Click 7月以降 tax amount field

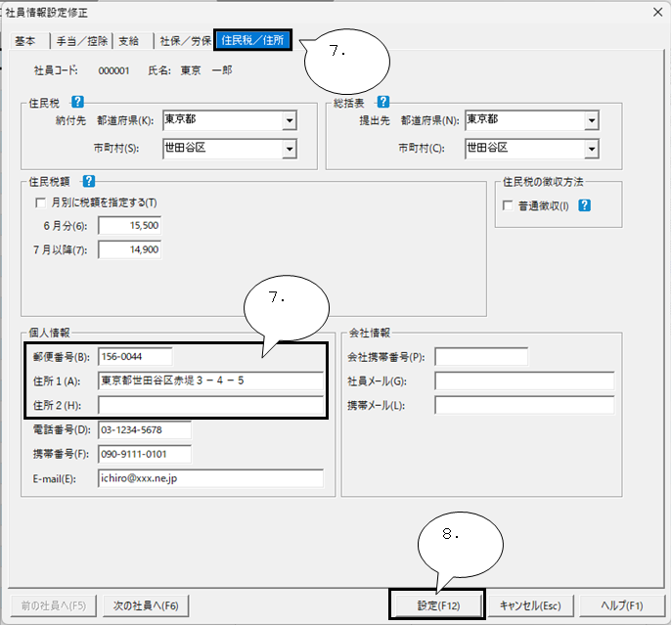click(x=129, y=249)
